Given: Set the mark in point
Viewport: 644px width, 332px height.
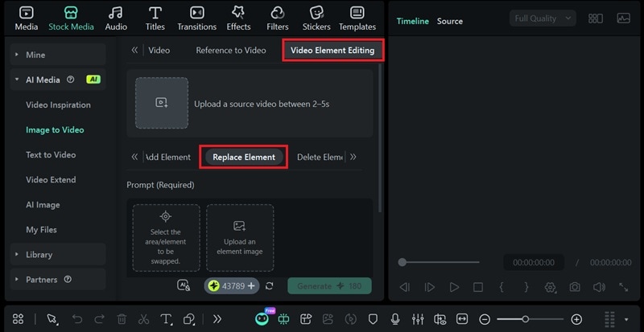Looking at the screenshot, I should click(502, 287).
